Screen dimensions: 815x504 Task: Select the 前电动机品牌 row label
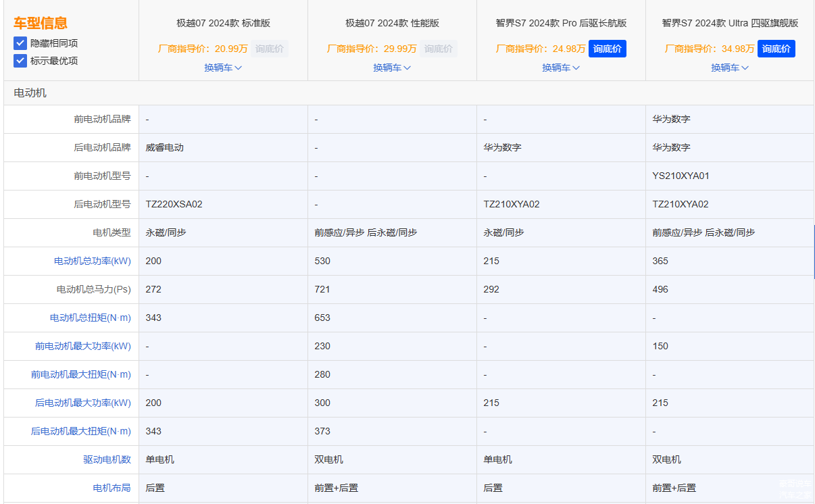103,119
